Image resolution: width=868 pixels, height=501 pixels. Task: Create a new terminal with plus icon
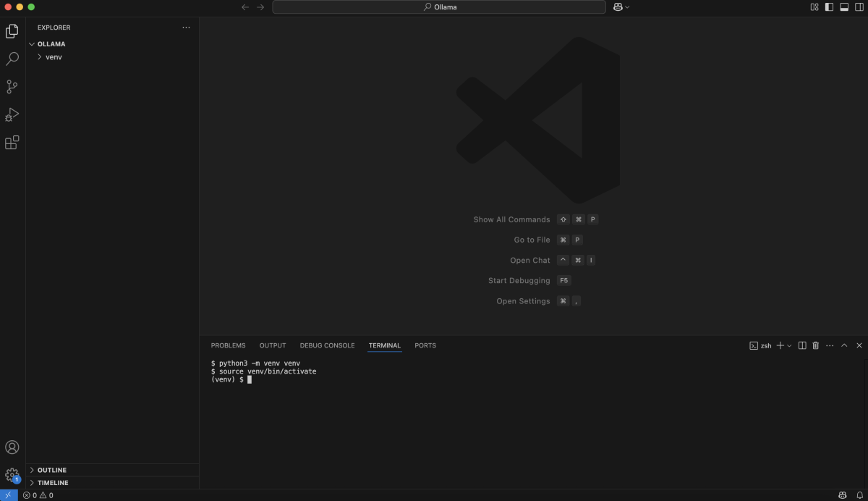780,345
